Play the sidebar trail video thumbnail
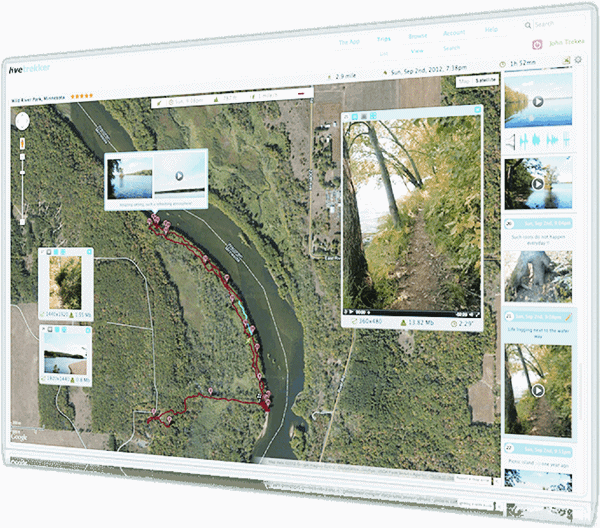The height and width of the screenshot is (528, 600). point(538,391)
